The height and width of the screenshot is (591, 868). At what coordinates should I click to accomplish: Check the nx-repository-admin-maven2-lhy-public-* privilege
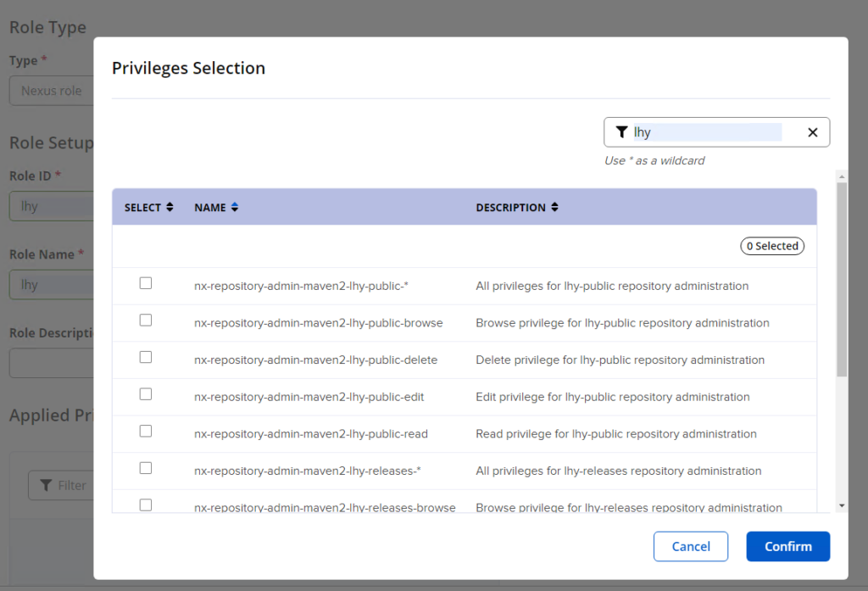tap(146, 283)
